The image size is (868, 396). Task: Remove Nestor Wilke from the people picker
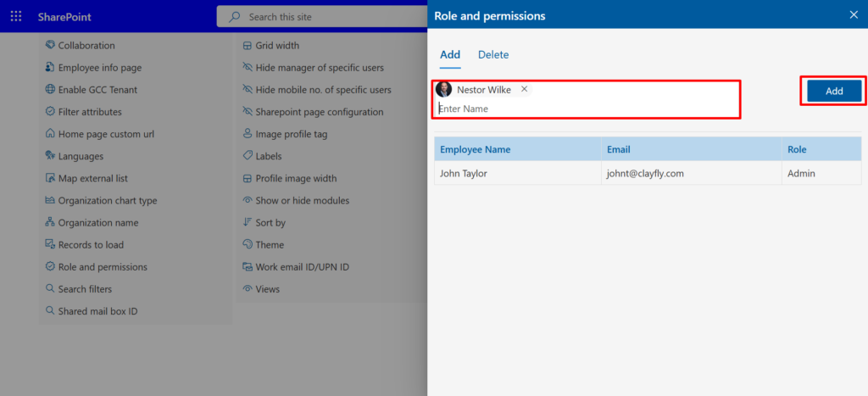pos(524,89)
